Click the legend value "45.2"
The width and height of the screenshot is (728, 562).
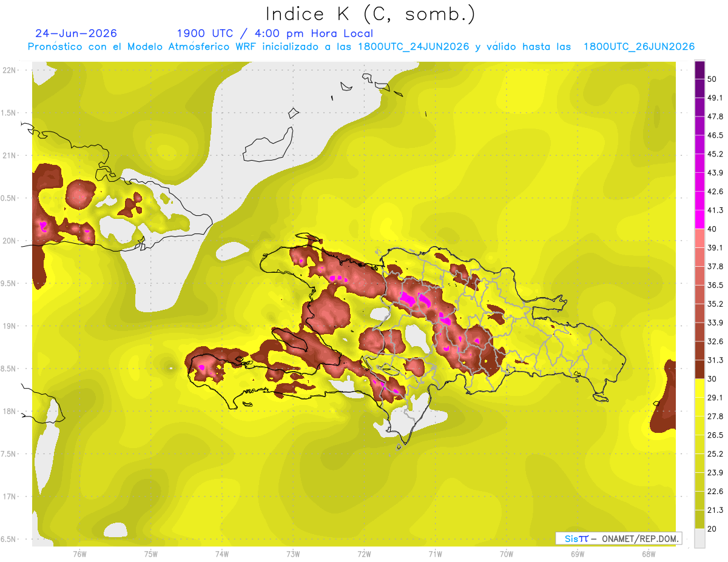pyautogui.click(x=715, y=154)
